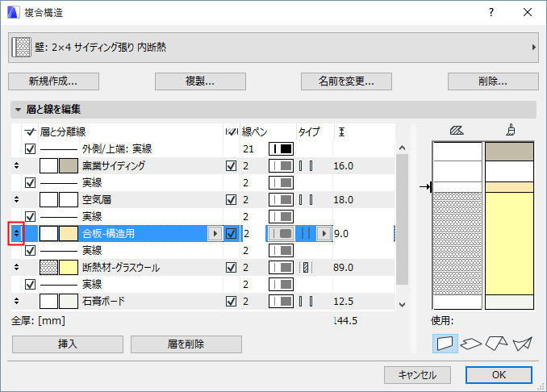Click the drag handle for 断熱材-グラスウール row
Image resolution: width=547 pixels, height=392 pixels.
pos(16,267)
